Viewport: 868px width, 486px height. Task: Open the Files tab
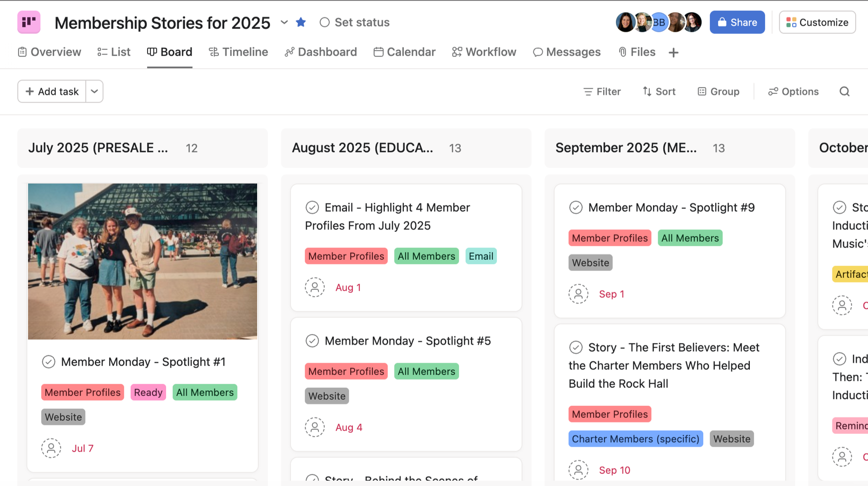coord(636,52)
